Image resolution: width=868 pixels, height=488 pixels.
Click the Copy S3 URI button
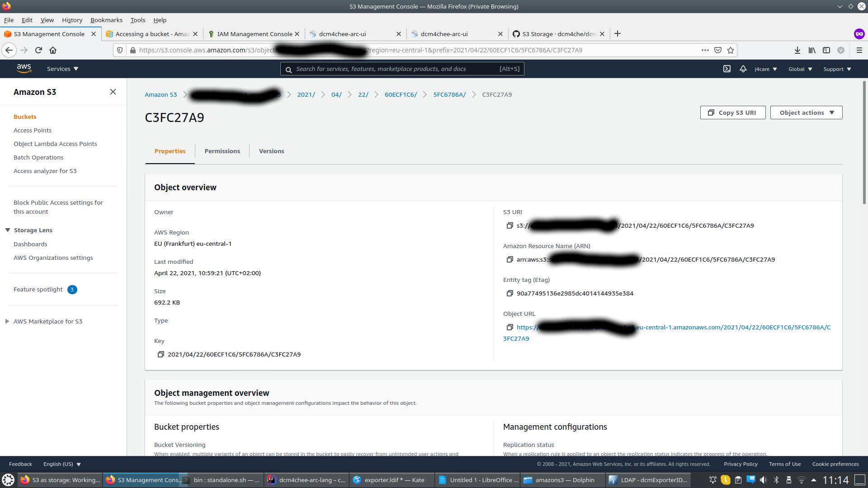click(732, 113)
